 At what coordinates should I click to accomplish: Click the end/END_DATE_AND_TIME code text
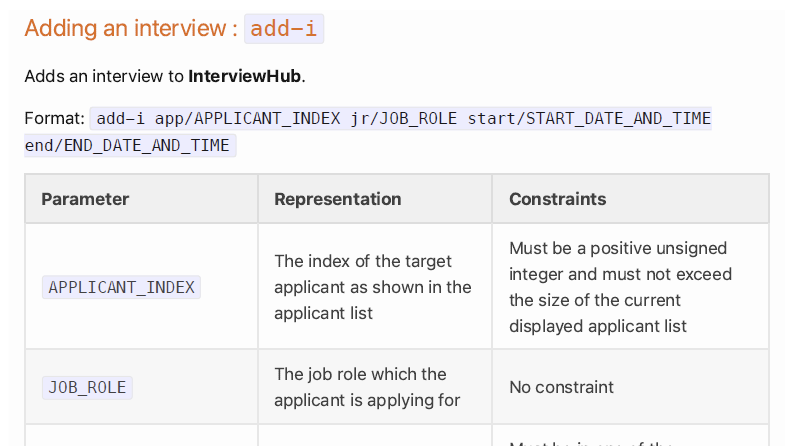[130, 146]
